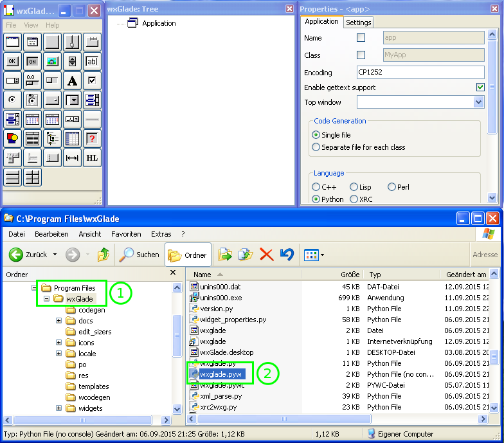Add an OK Button widget
The height and width of the screenshot is (443, 504).
(13, 61)
